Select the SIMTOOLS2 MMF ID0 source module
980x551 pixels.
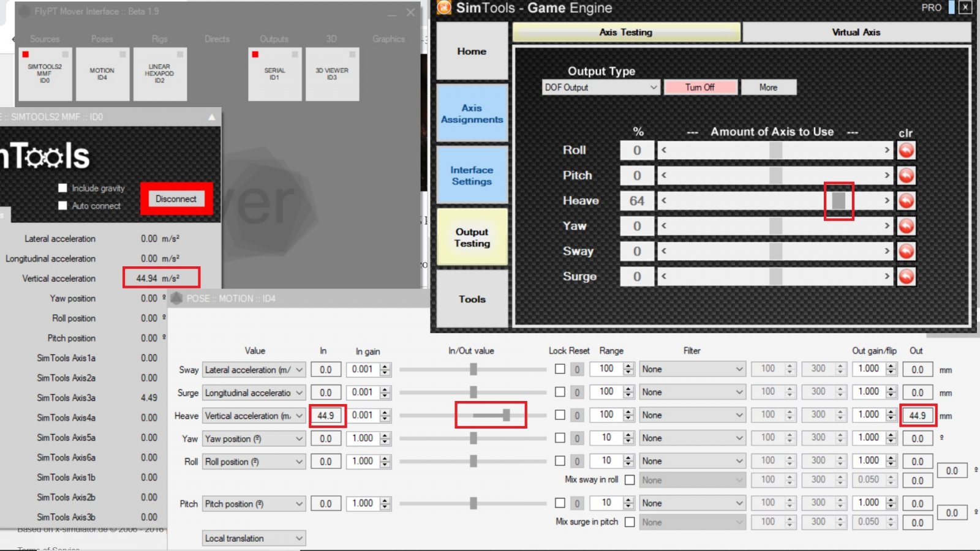click(45, 73)
